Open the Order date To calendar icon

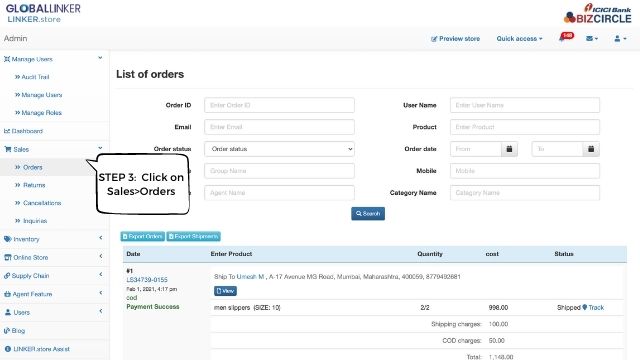pyautogui.click(x=591, y=149)
